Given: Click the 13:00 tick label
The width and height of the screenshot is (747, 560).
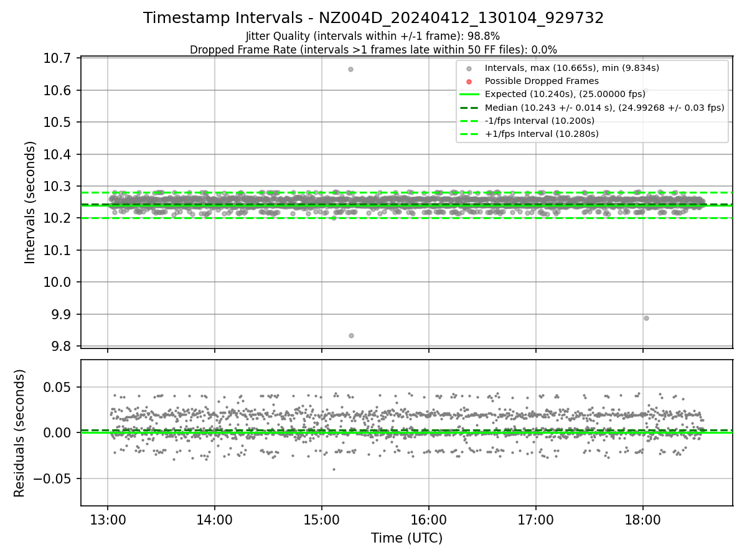Looking at the screenshot, I should (108, 518).
